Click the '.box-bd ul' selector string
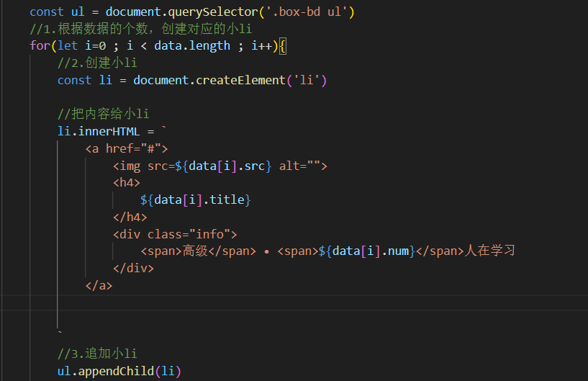Image resolution: width=588 pixels, height=381 pixels. pos(307,12)
